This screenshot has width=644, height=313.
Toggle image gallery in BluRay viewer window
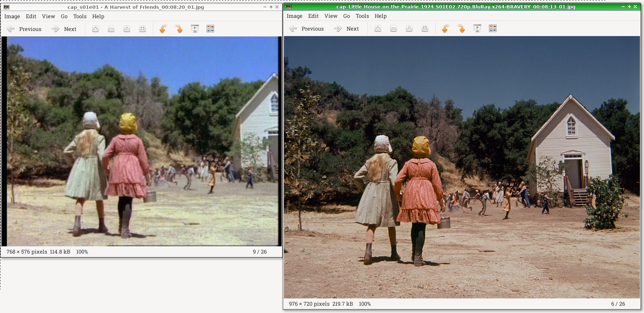[493, 28]
